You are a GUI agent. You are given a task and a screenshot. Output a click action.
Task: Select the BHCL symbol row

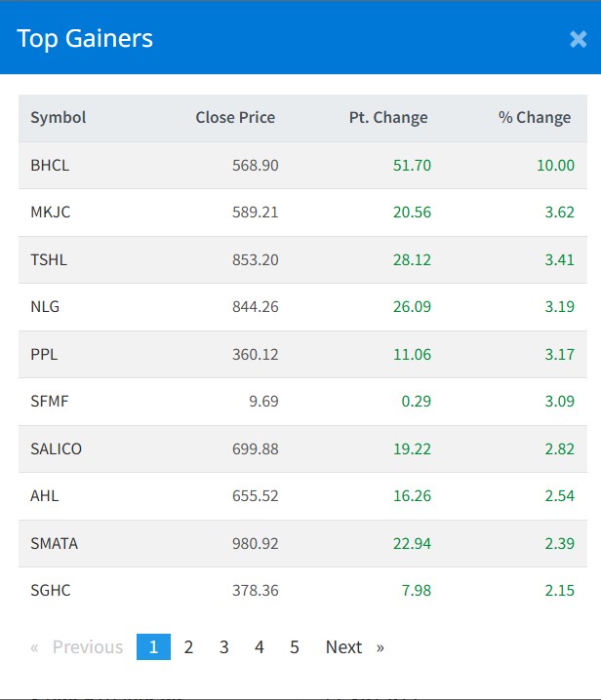[50, 166]
